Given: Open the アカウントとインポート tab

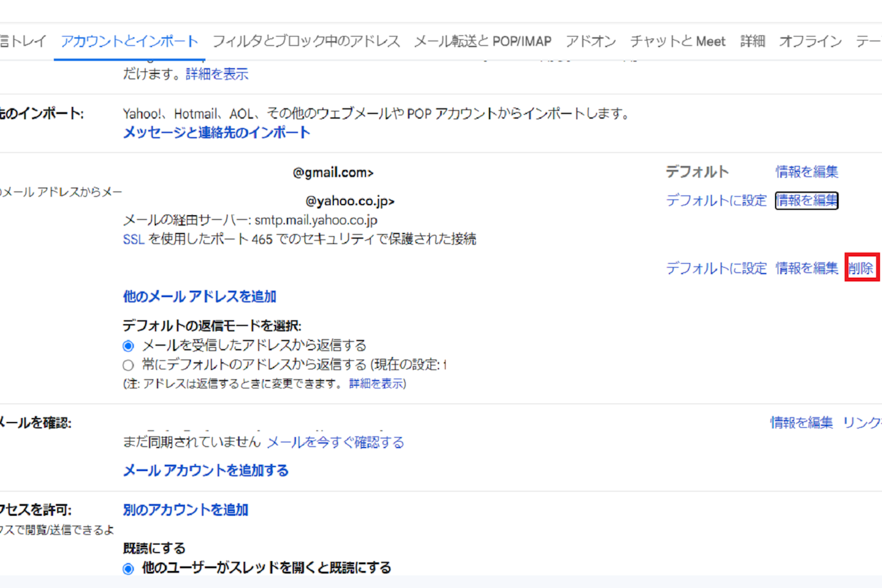Looking at the screenshot, I should [x=129, y=41].
